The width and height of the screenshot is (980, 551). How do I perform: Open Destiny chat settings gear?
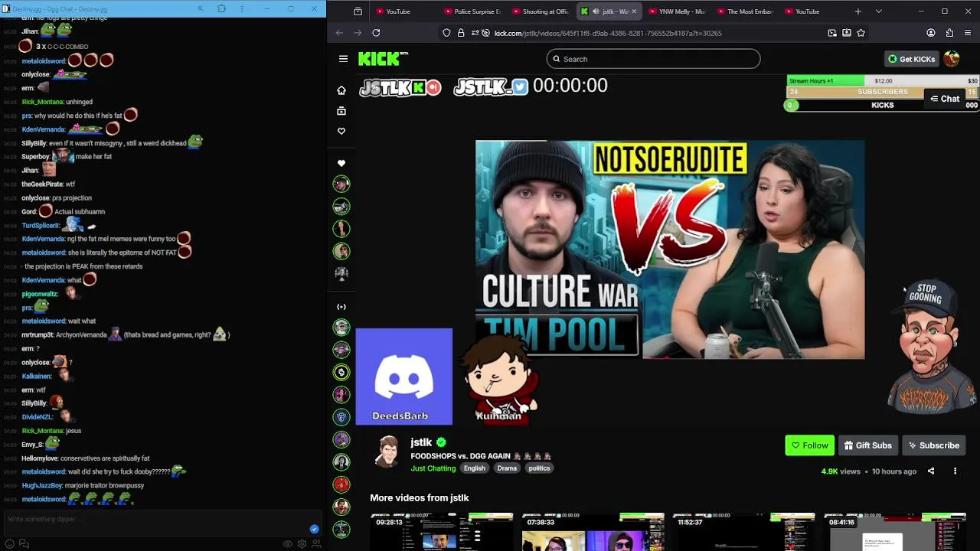coord(302,543)
